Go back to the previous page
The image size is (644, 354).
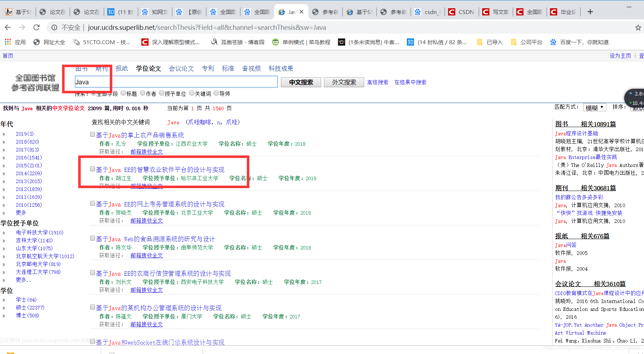pos(8,27)
